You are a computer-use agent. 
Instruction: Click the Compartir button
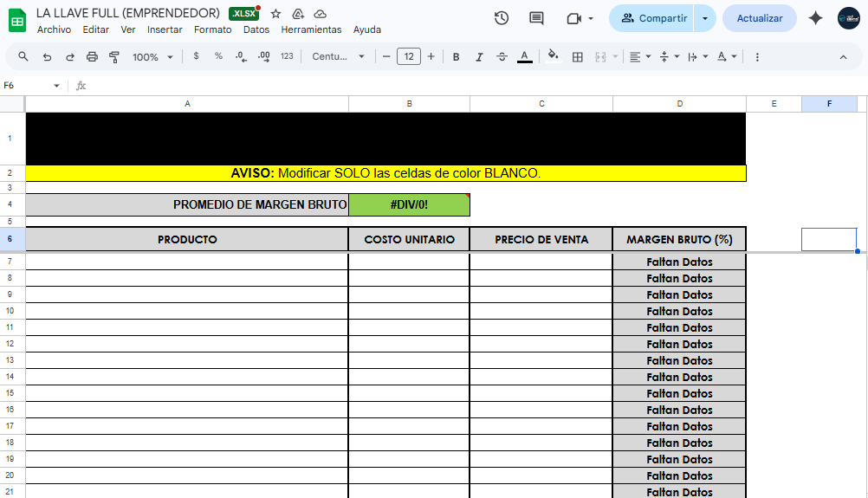tap(654, 18)
